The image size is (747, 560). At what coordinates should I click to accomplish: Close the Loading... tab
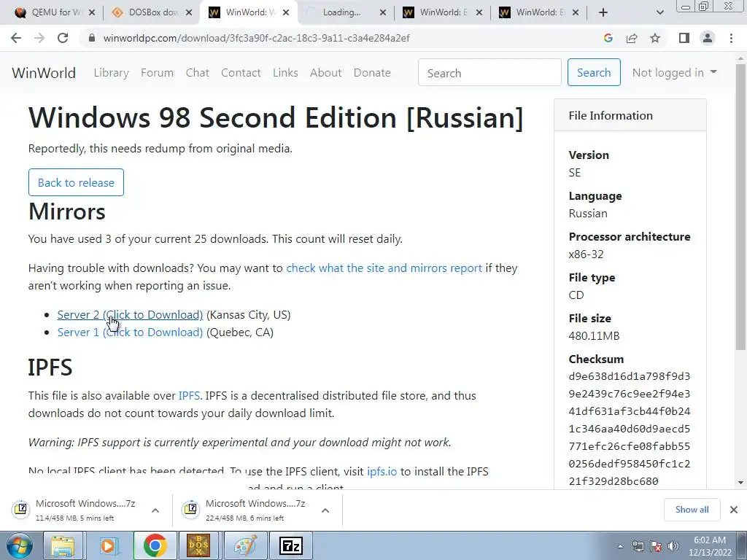click(x=382, y=12)
